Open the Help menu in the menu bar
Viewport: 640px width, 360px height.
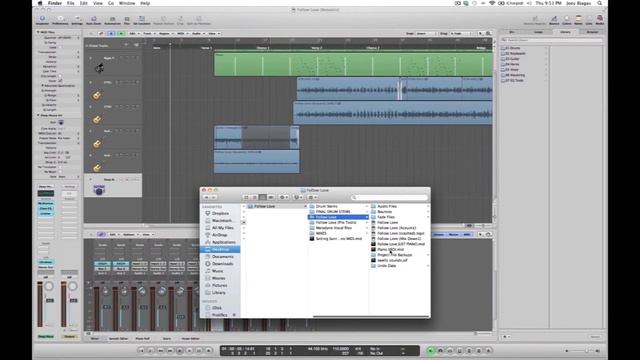[145, 3]
